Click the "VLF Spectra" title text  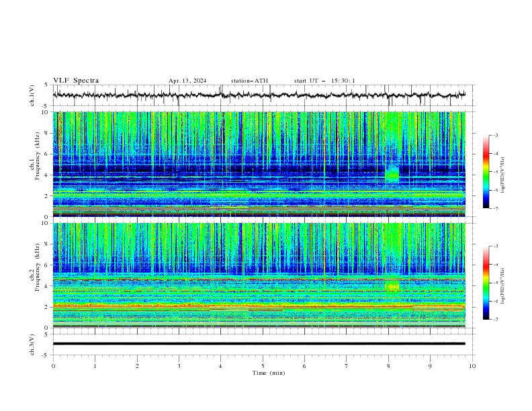[x=76, y=81]
